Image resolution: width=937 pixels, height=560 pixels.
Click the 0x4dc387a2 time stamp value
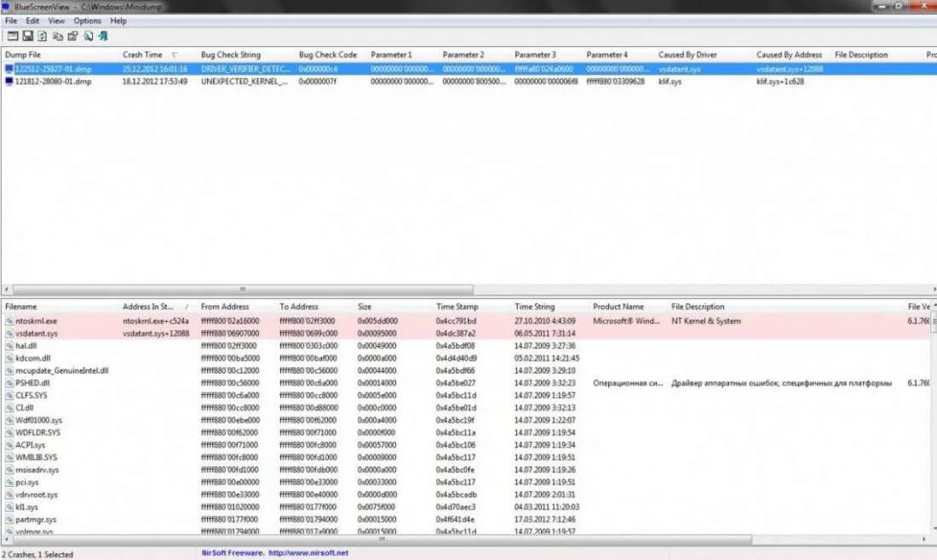(456, 334)
